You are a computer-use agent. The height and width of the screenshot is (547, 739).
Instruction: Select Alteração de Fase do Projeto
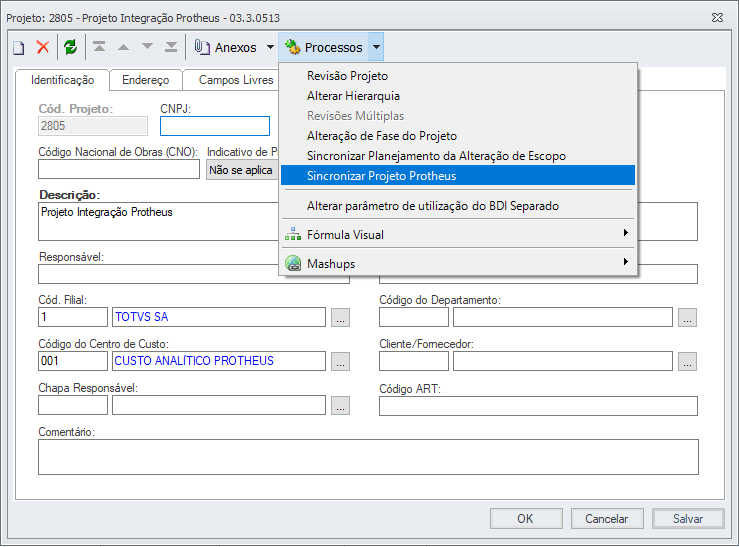[x=458, y=136]
